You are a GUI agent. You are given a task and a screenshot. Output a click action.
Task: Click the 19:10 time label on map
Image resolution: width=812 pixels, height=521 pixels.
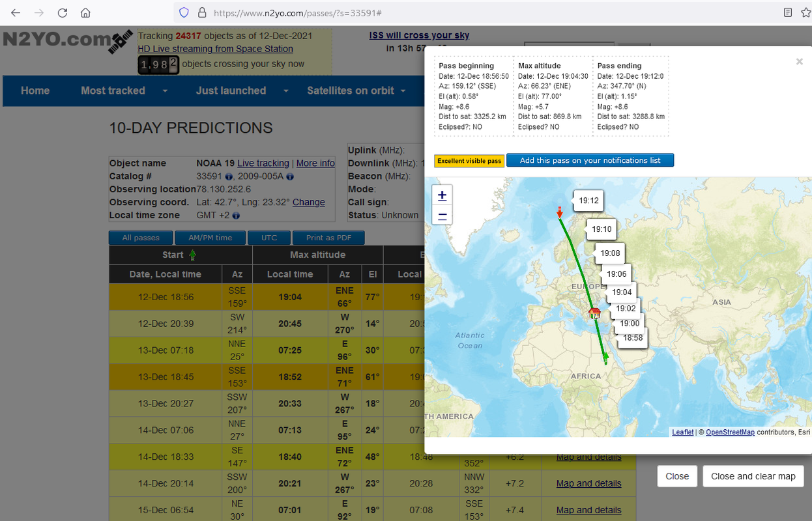[x=602, y=229]
